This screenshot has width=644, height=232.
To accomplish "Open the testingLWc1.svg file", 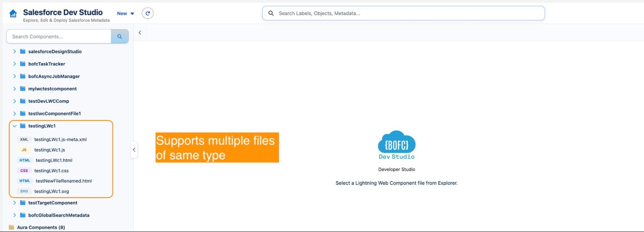I will pos(52,191).
